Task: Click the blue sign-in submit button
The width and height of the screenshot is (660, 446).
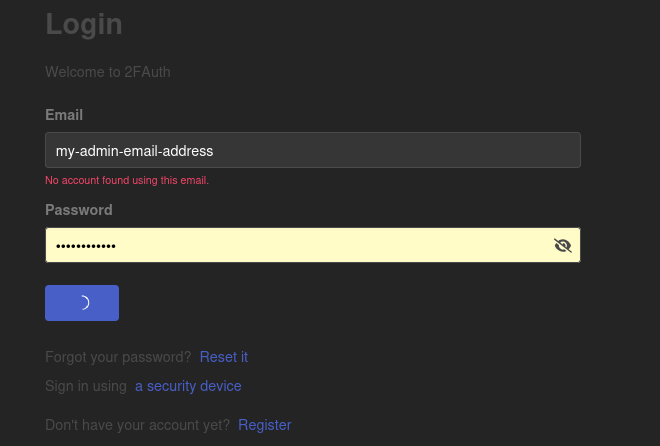Action: (x=82, y=303)
